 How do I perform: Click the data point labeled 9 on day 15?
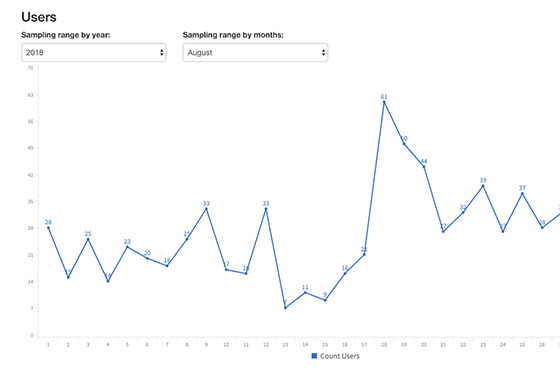point(325,300)
